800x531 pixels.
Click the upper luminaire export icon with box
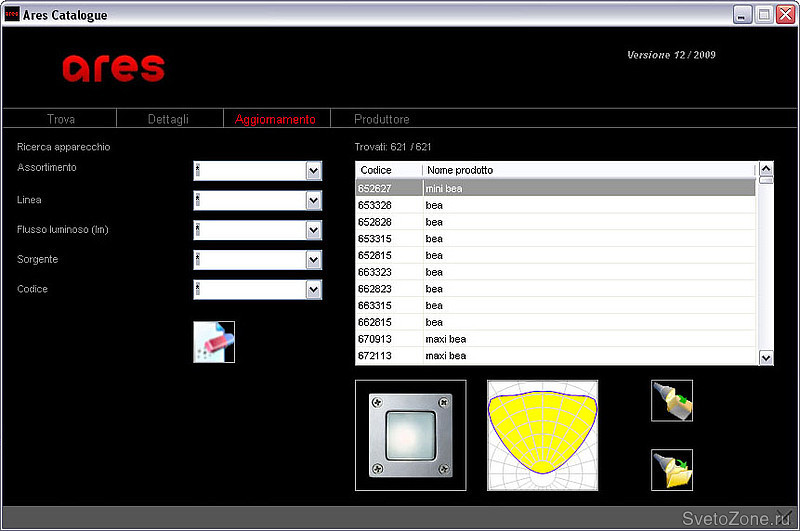coord(671,400)
